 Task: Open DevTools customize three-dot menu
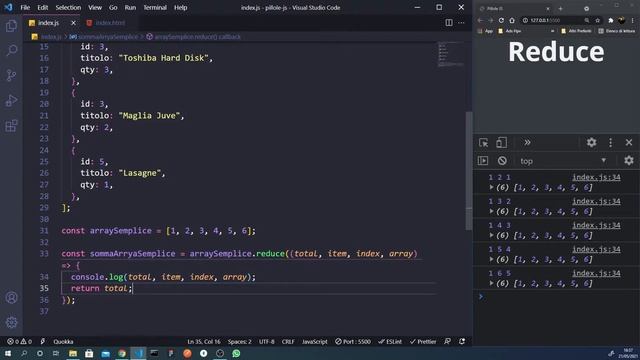(610, 142)
